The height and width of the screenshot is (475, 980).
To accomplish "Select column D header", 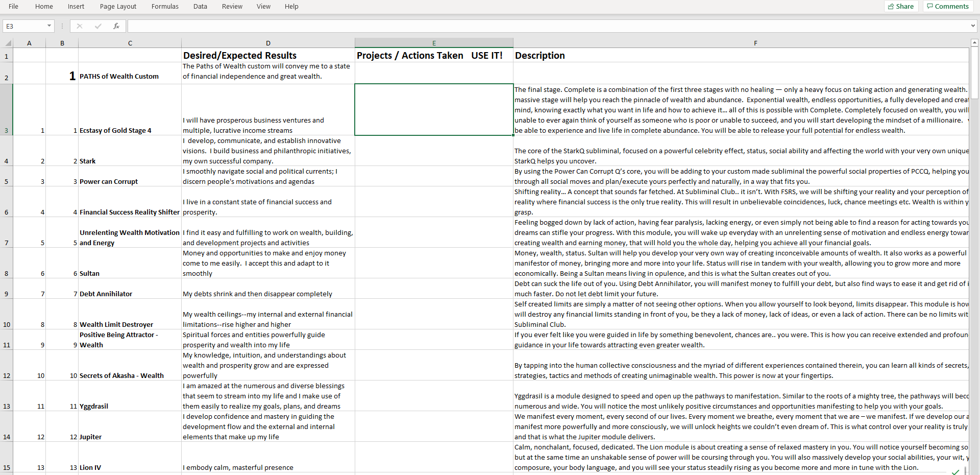I will 268,43.
